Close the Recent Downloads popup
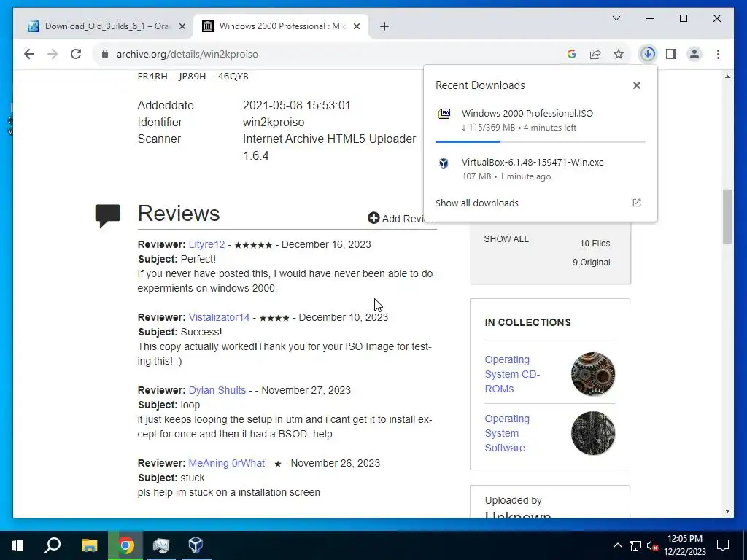Viewport: 747px width, 560px height. coord(636,85)
